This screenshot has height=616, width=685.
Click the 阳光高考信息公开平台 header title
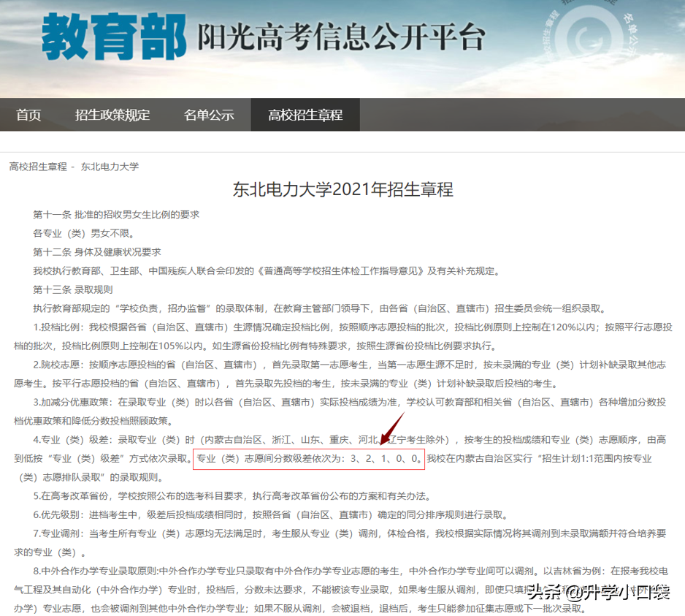[x=341, y=37]
